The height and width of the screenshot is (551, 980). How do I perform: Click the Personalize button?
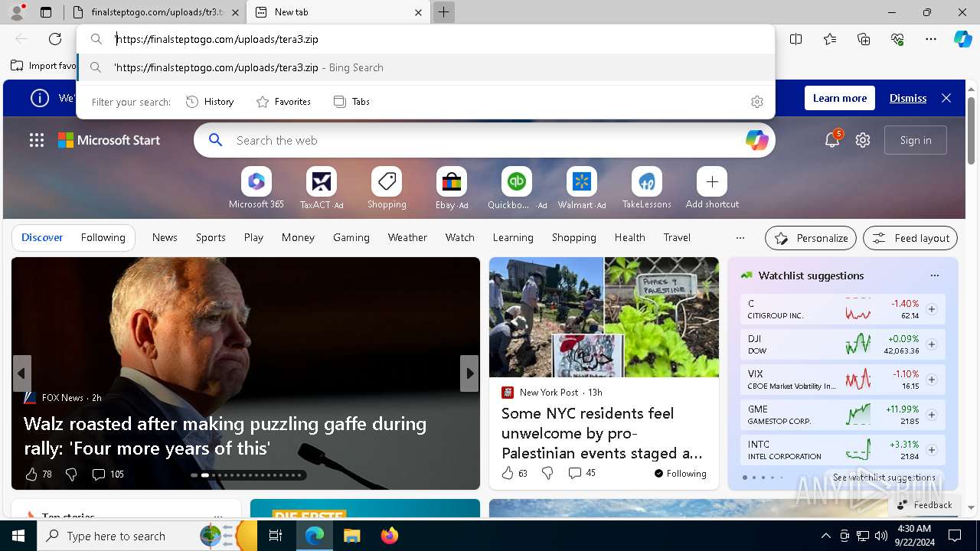pos(811,238)
